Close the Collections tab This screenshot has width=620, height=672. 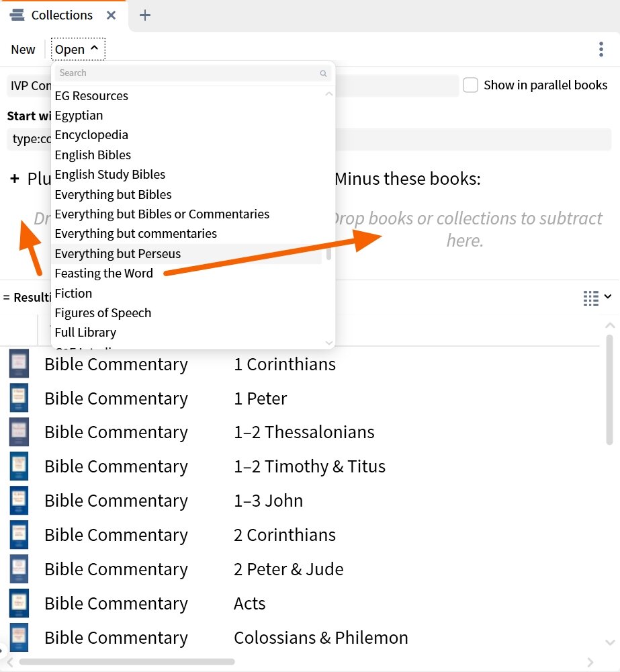(111, 15)
